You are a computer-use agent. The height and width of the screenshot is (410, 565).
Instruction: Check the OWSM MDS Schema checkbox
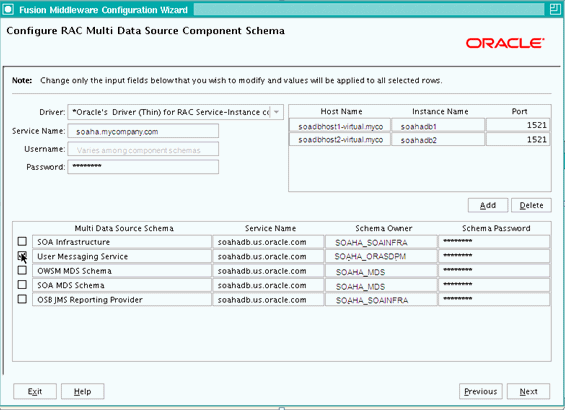point(22,270)
